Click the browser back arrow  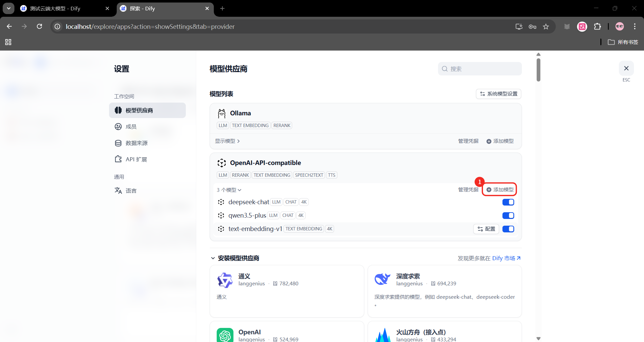(x=9, y=26)
